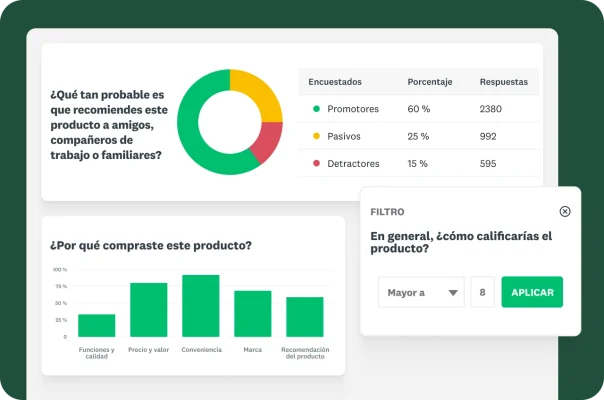The height and width of the screenshot is (400, 604).
Task: Click the Porcentaje column header
Action: pyautogui.click(x=430, y=82)
